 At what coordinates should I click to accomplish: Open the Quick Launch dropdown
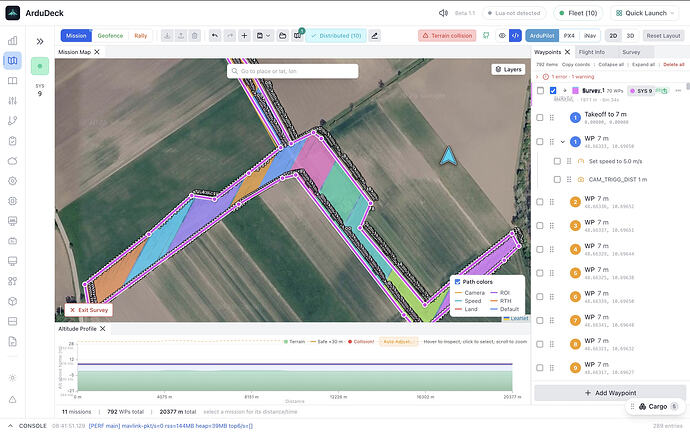coord(646,13)
